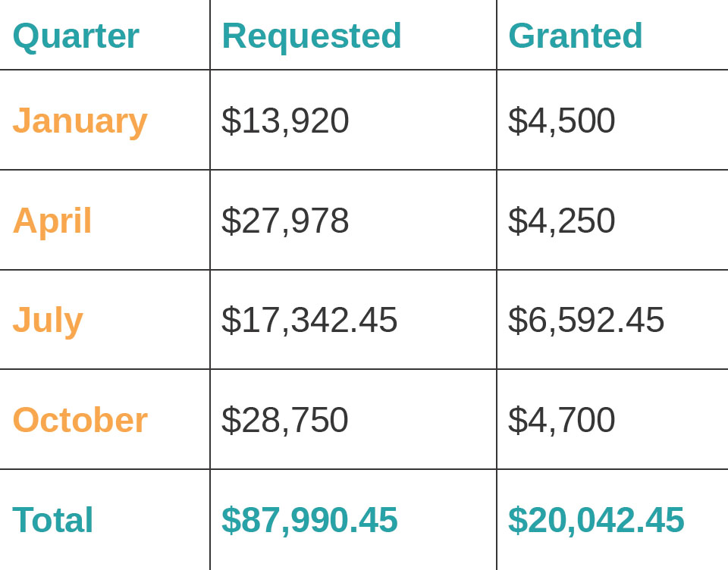Click April requested amount $27,978
Viewport: 728px width, 570px height.
click(285, 221)
